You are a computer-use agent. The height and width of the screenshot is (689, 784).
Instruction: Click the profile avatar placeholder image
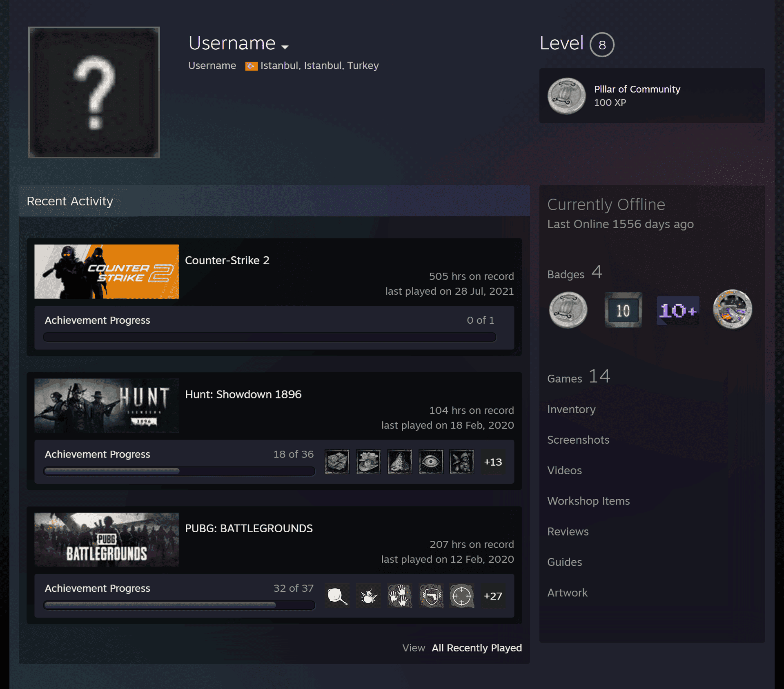click(94, 92)
